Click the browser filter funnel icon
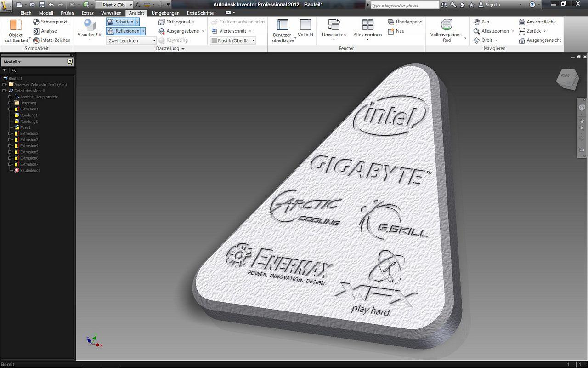 coord(5,70)
